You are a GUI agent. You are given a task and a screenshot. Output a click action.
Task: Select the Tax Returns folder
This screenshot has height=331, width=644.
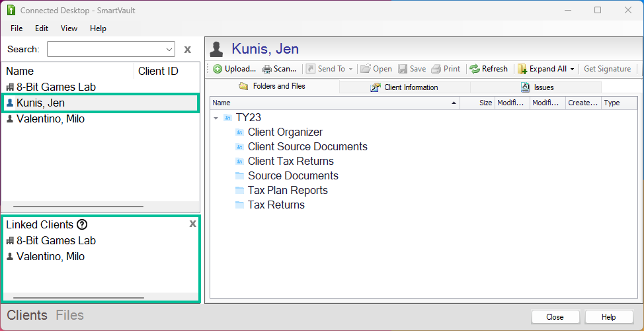coord(276,205)
